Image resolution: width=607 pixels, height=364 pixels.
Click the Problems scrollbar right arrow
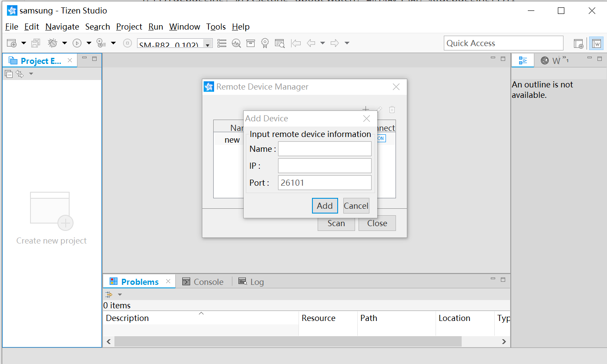(x=504, y=341)
